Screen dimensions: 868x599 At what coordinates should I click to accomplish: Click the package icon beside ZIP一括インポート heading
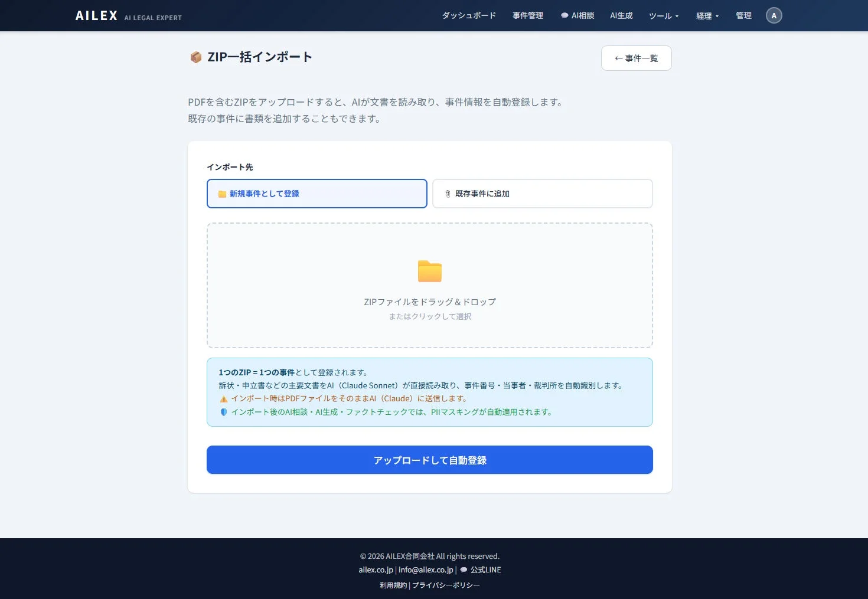(195, 57)
